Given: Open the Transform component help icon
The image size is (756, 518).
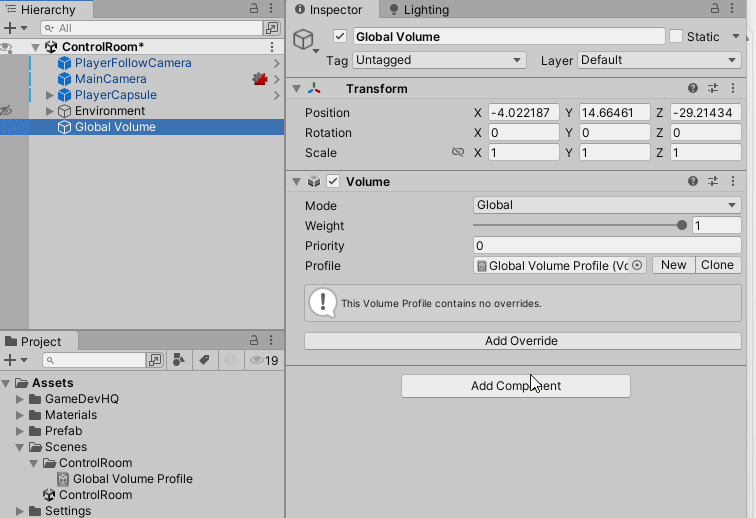Looking at the screenshot, I should pyautogui.click(x=693, y=88).
